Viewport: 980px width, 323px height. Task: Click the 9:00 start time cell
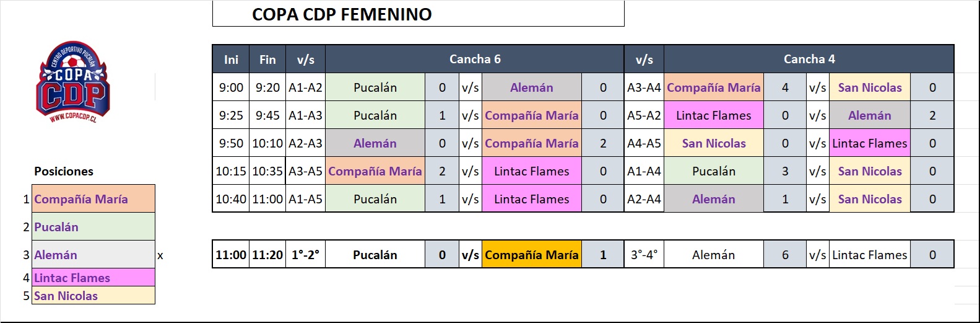(231, 87)
